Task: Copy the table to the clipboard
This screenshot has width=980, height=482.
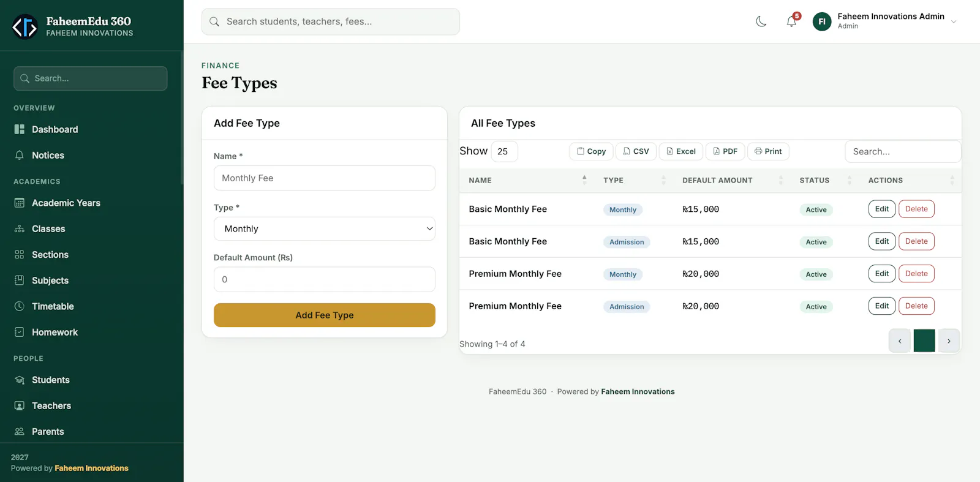Action: [591, 151]
